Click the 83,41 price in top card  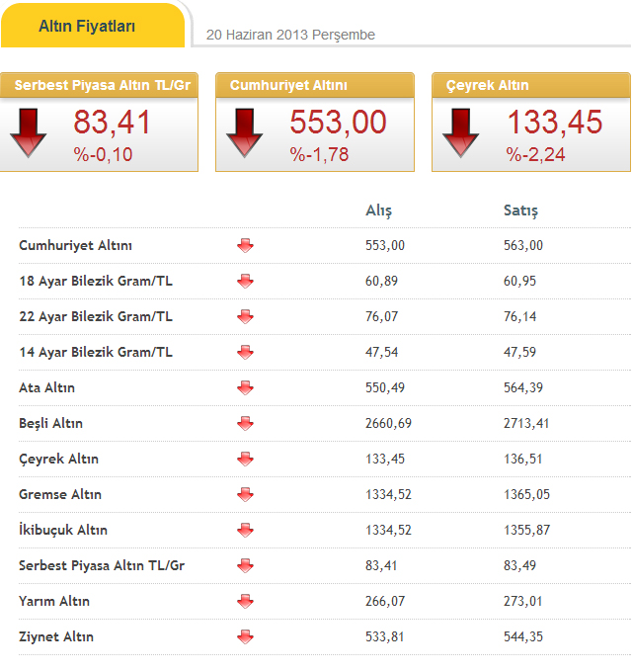click(113, 124)
